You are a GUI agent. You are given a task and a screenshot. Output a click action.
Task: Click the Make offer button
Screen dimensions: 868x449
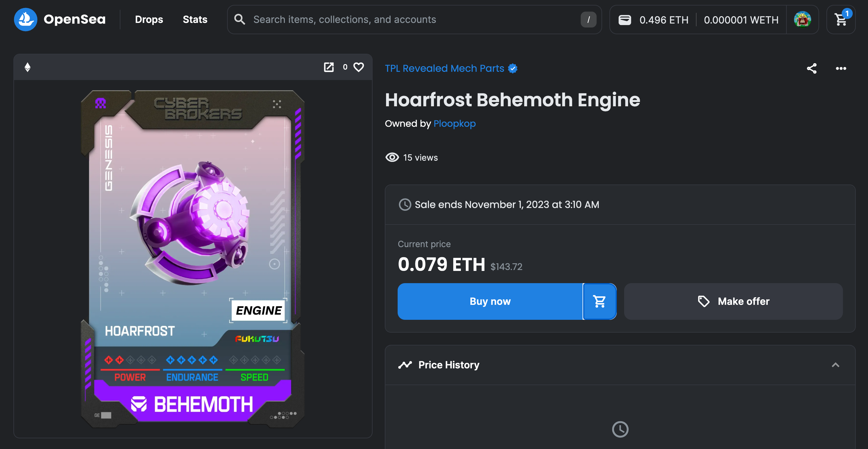pos(733,301)
